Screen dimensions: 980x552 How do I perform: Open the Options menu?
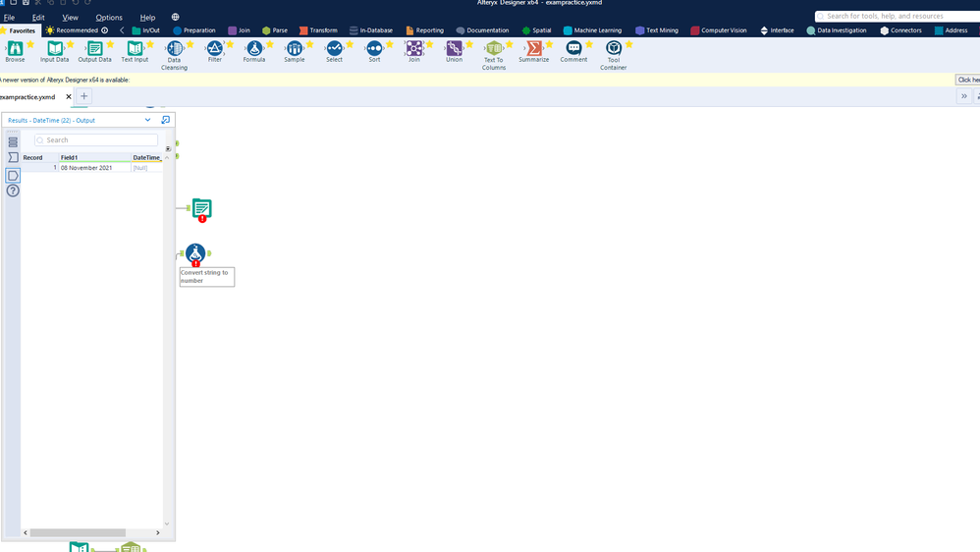pyautogui.click(x=109, y=18)
